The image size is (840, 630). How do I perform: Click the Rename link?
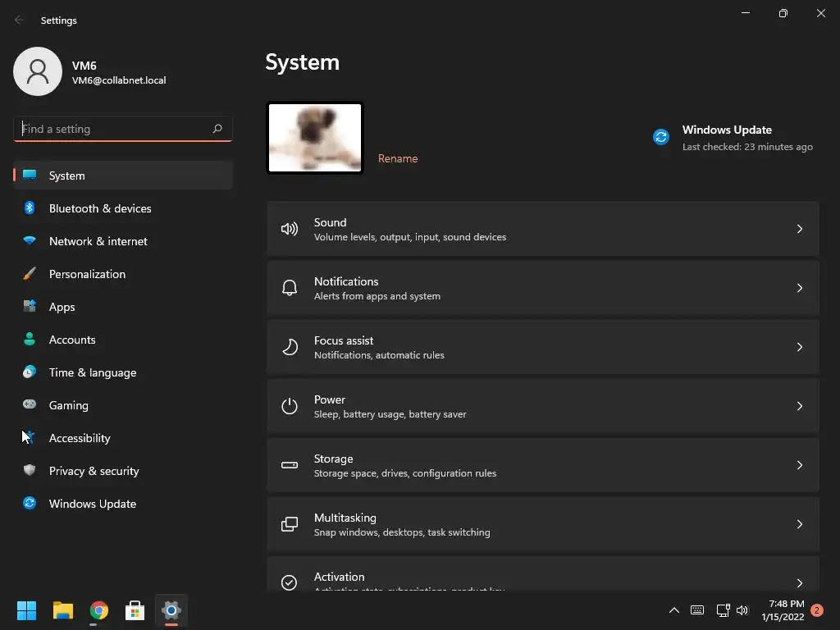point(398,158)
